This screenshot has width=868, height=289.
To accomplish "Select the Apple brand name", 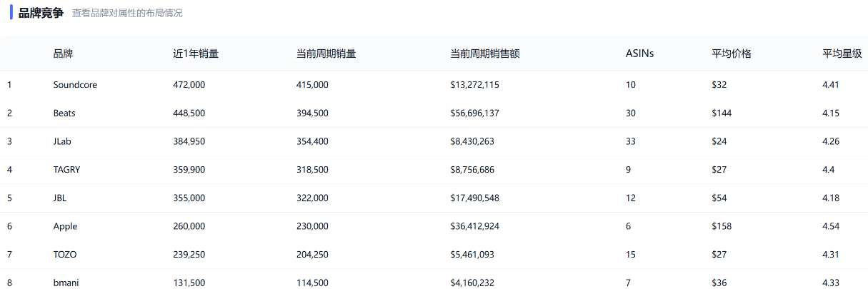I will 65,226.
